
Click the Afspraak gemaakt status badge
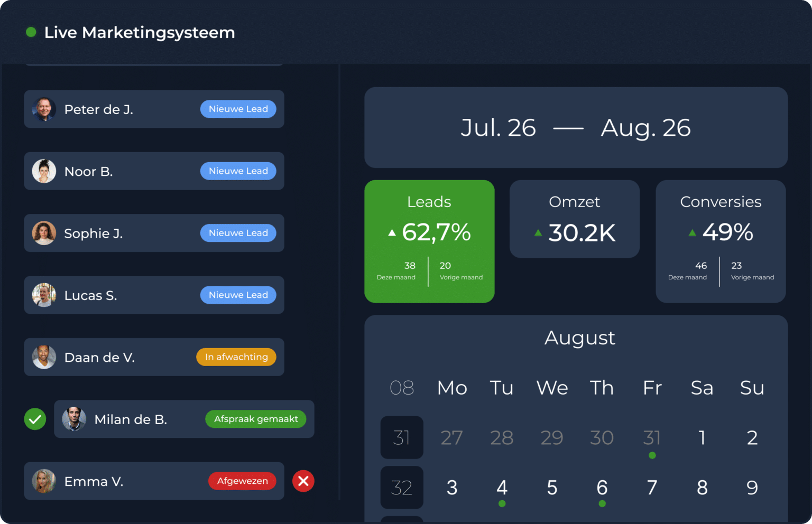tap(256, 419)
